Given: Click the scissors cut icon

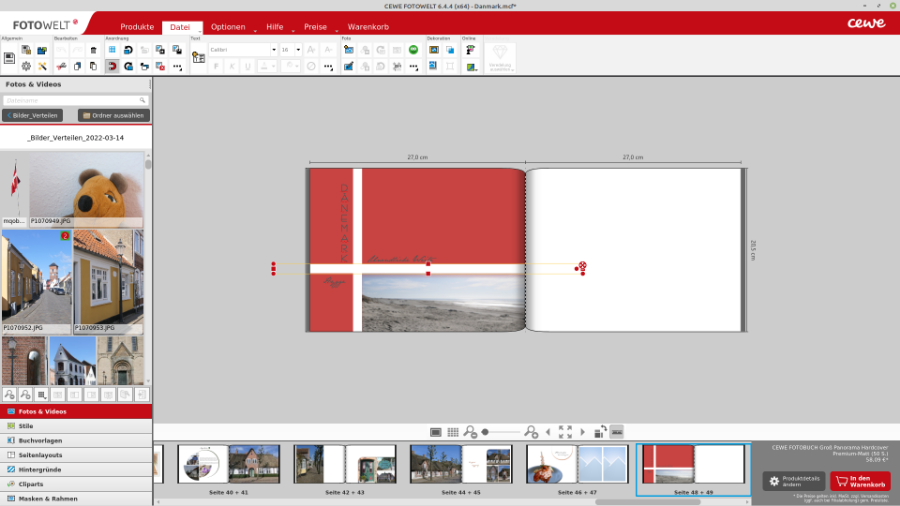Looking at the screenshot, I should click(x=60, y=66).
